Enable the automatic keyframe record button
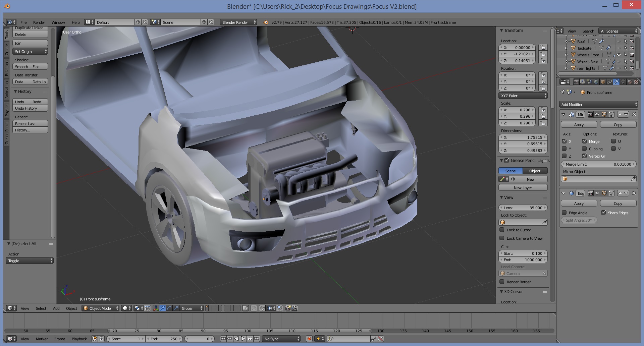 [x=309, y=339]
